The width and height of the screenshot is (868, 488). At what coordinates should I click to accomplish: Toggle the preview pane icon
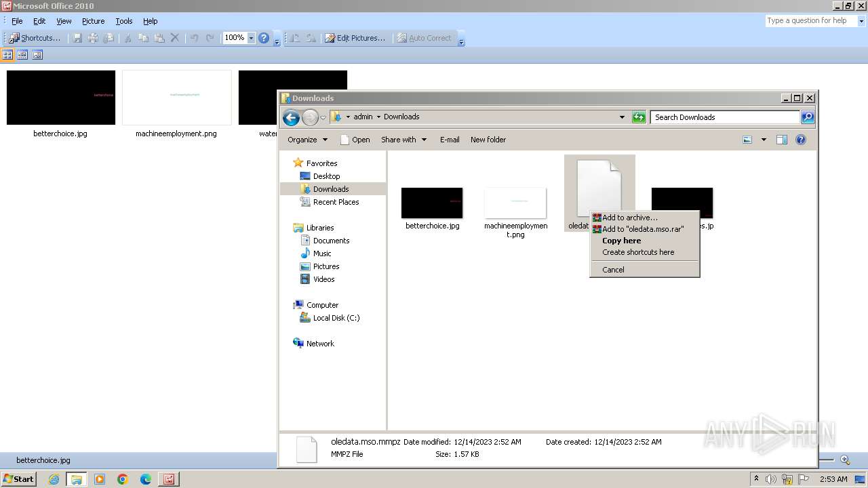click(781, 140)
